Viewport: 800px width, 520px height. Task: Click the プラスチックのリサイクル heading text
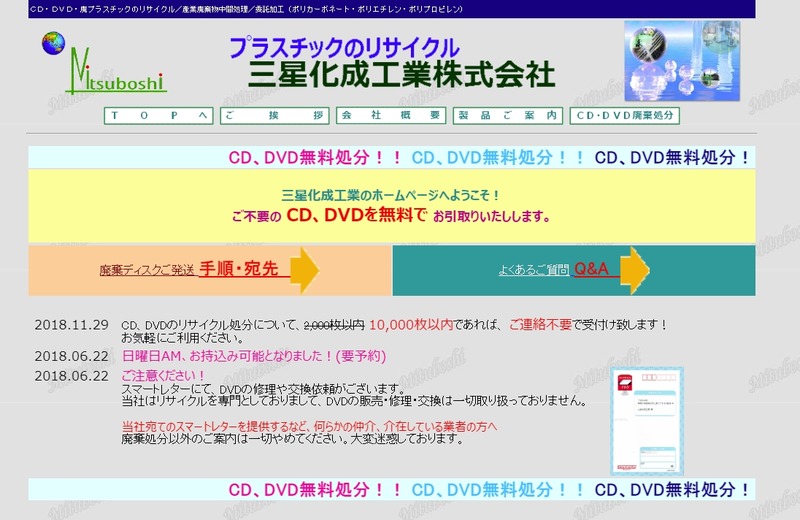point(344,47)
